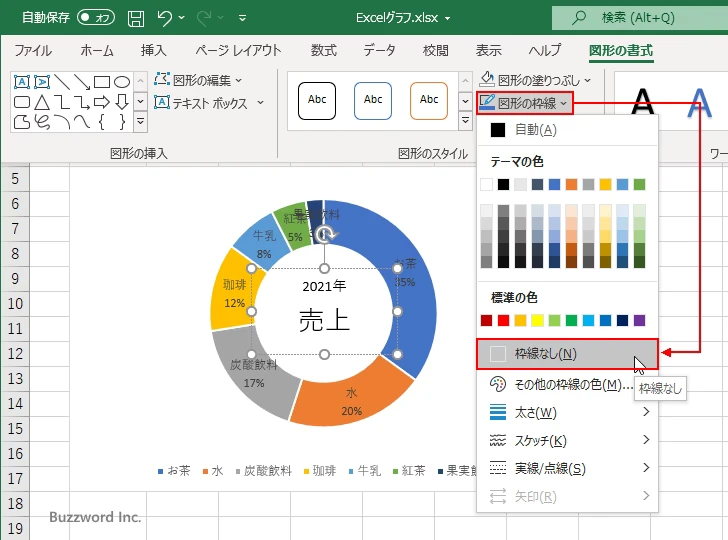728x540 pixels.
Task: Open the 図形の編集 dropdown
Action: (x=198, y=80)
